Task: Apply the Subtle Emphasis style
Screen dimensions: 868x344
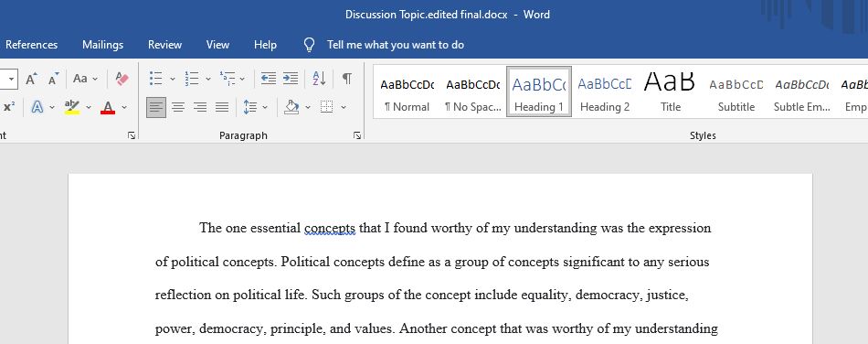Action: point(802,92)
